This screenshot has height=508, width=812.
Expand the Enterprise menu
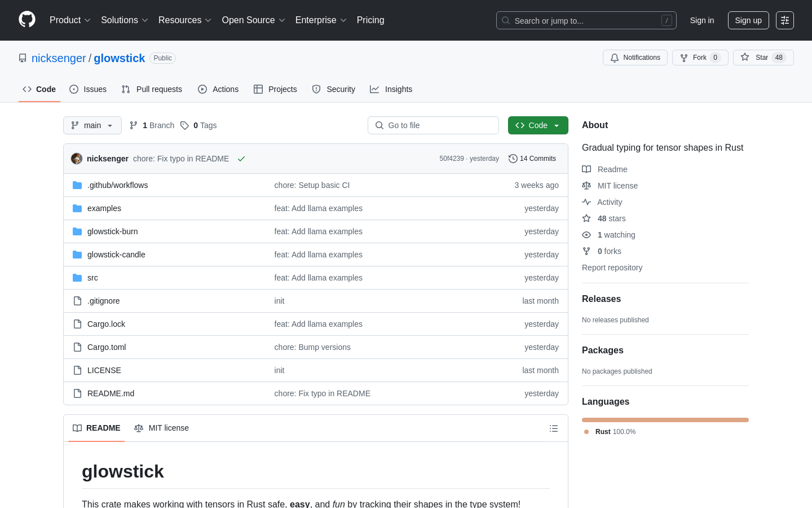321,20
